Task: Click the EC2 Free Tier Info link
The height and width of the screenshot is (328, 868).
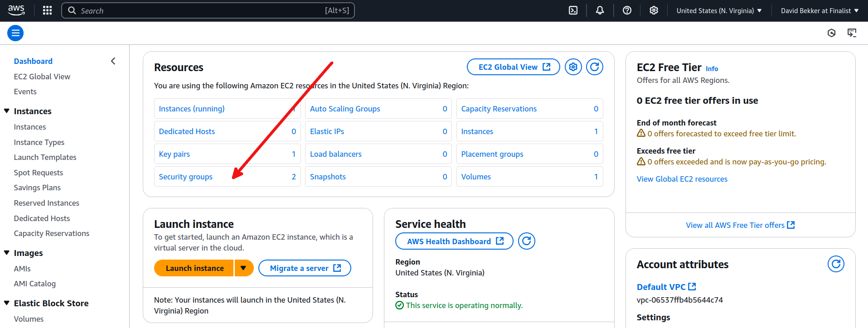Action: (712, 69)
